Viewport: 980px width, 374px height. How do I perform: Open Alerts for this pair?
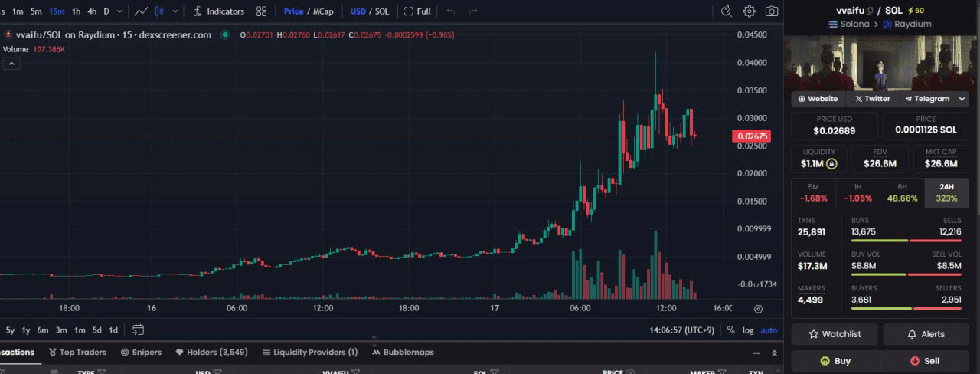point(926,334)
